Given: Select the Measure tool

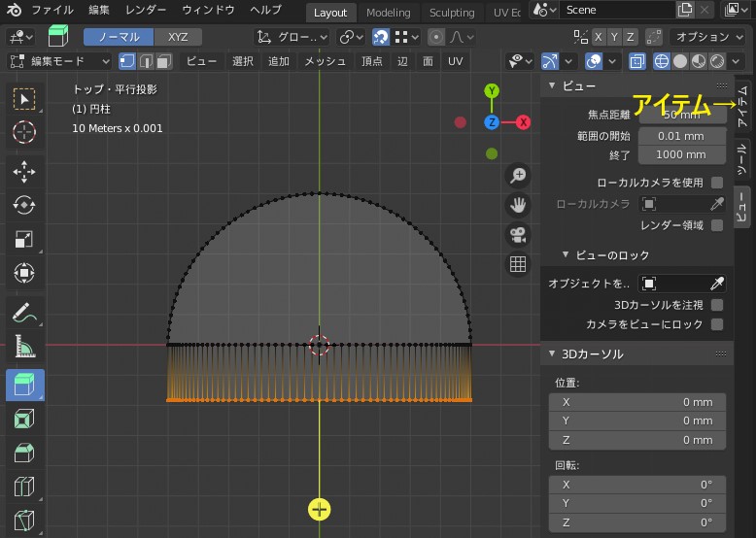Looking at the screenshot, I should (24, 347).
